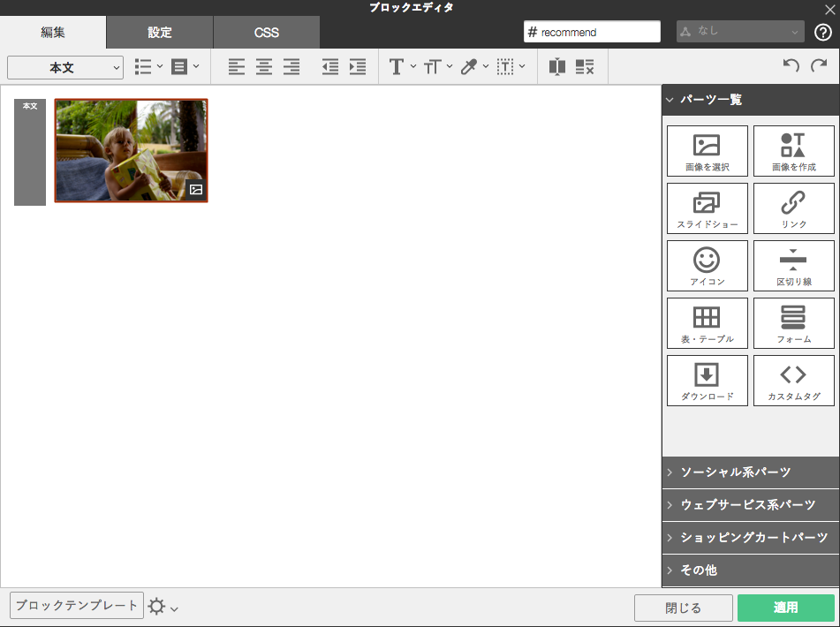Click the green 適用 button
The height and width of the screenshot is (627, 840).
(786, 608)
